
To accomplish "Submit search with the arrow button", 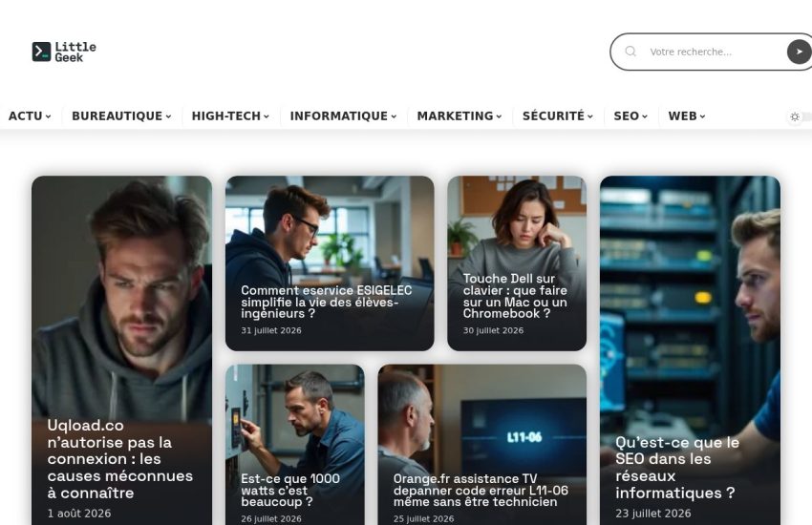I will coord(799,52).
